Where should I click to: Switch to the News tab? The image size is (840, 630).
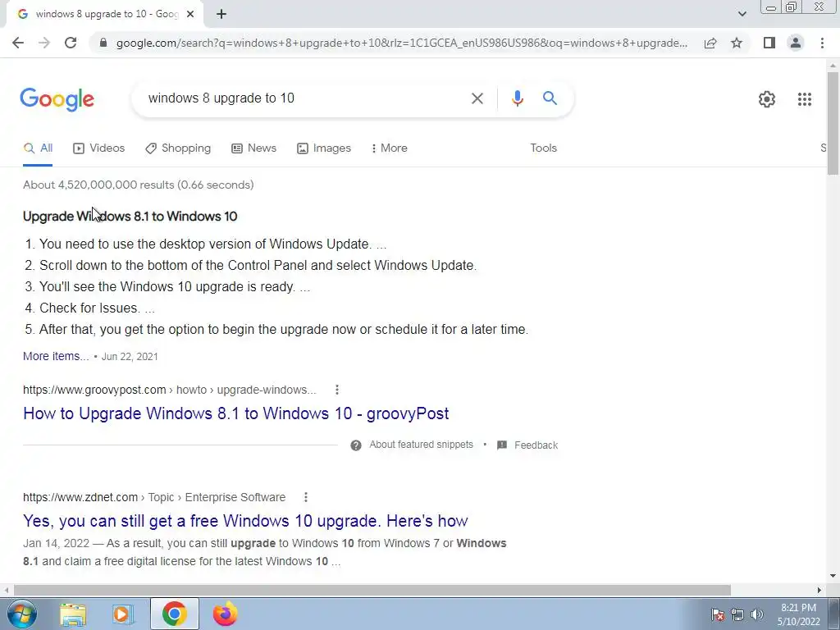pyautogui.click(x=254, y=148)
